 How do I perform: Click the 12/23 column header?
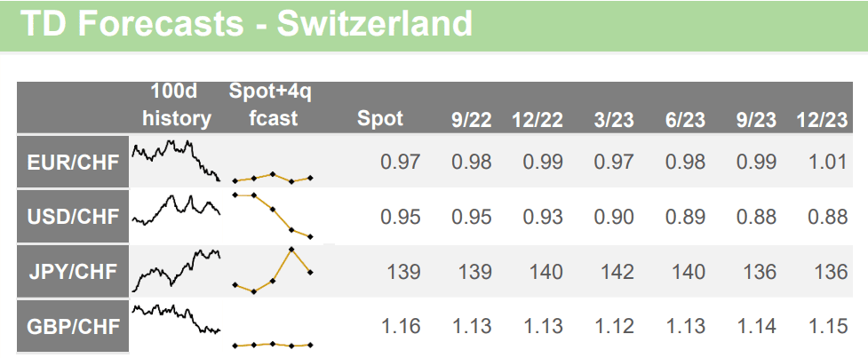pos(822,119)
